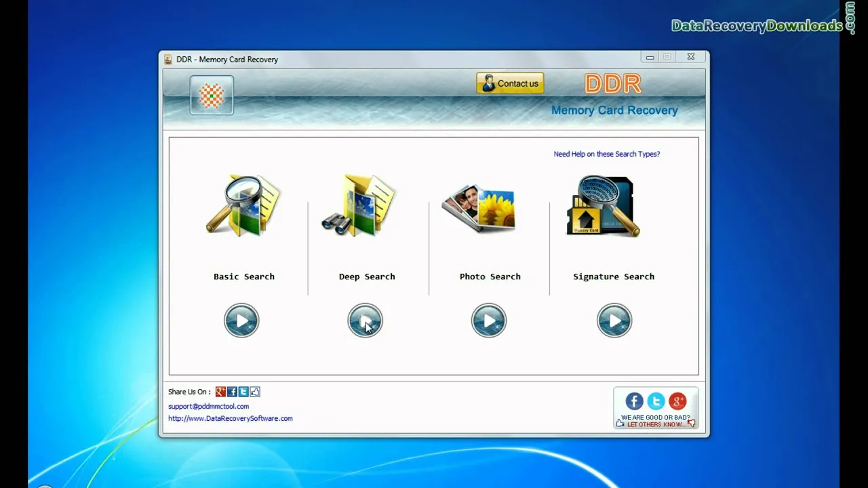The image size is (868, 488).
Task: Click the round Facebook icon in feedback box
Action: 634,401
